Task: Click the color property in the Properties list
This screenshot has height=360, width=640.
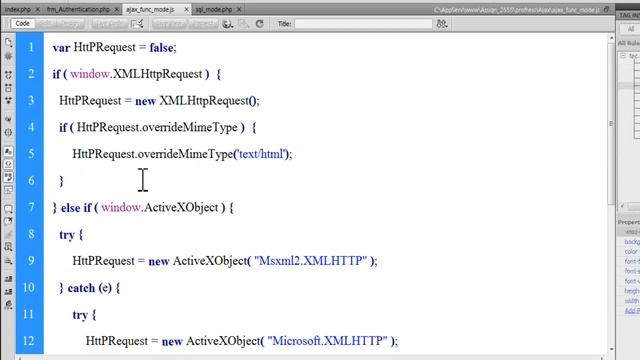Action: [x=631, y=251]
